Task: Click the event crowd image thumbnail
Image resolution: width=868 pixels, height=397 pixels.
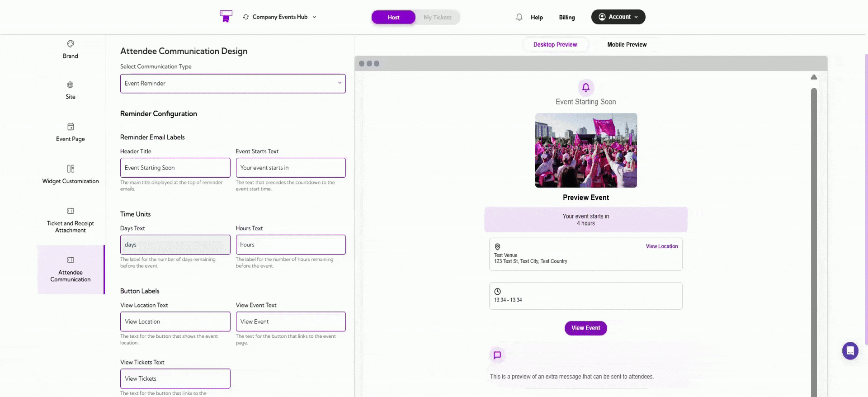Action: tap(586, 150)
